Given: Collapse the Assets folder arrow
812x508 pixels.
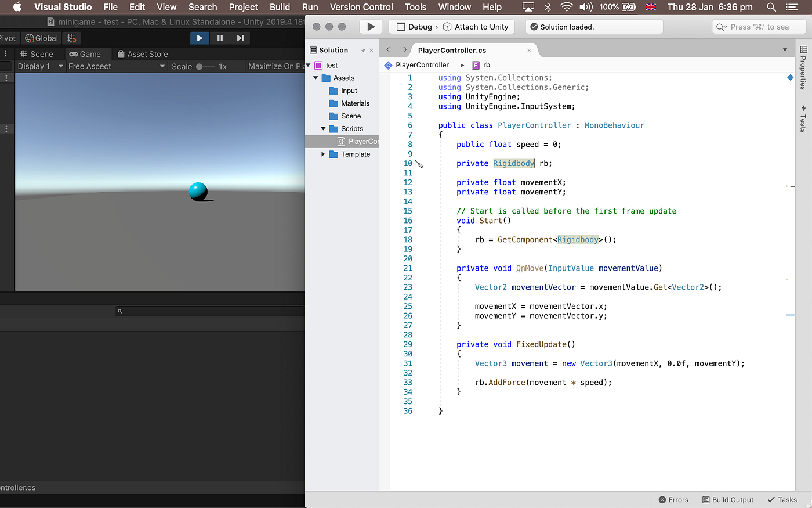Looking at the screenshot, I should [x=316, y=78].
